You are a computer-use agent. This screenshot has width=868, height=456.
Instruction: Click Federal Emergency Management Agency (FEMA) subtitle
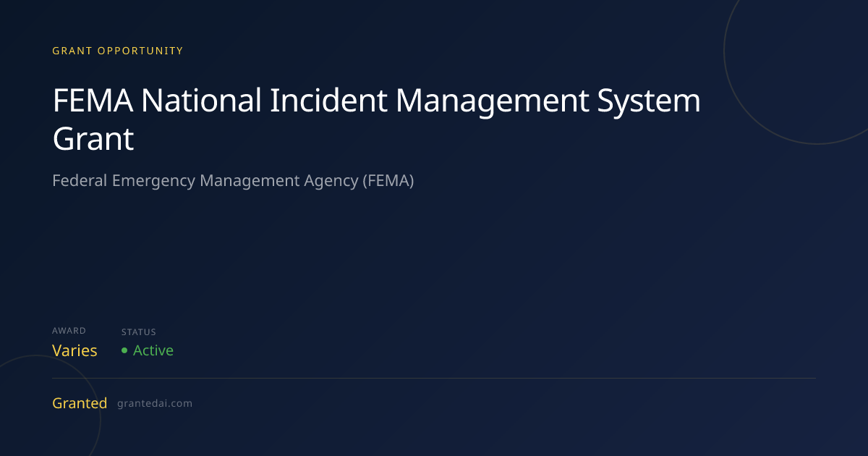point(233,181)
